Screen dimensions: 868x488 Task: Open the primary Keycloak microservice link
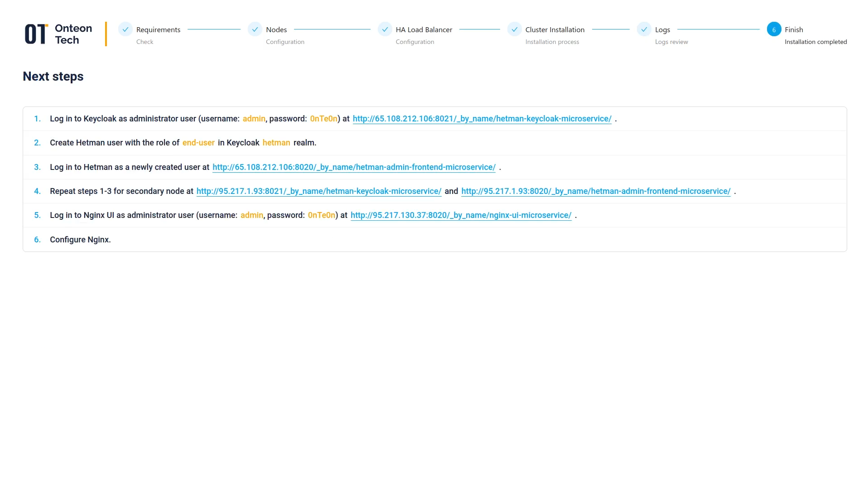tap(482, 119)
